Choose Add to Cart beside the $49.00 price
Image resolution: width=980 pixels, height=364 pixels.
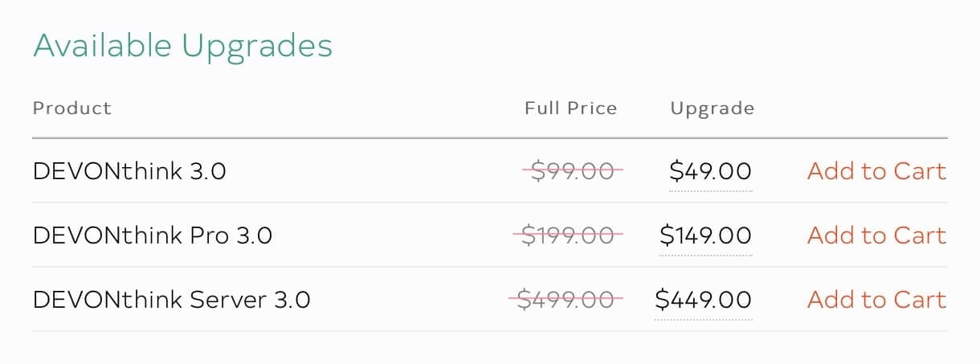click(876, 171)
